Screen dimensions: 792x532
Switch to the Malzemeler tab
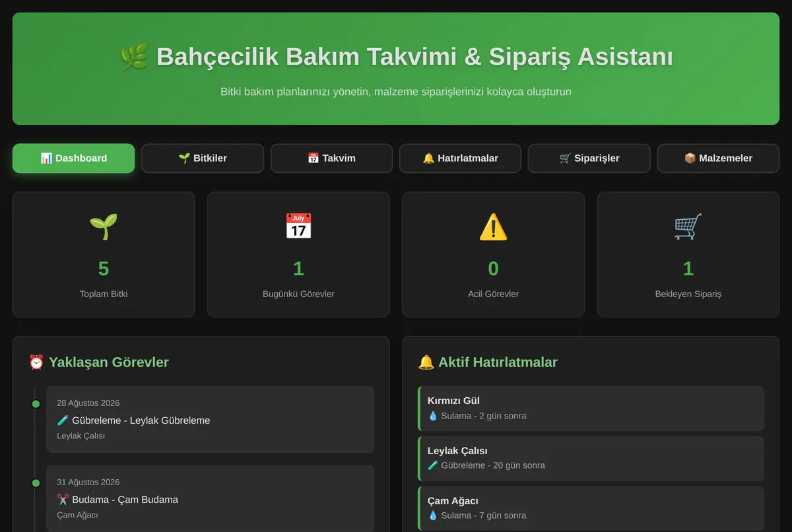(718, 158)
